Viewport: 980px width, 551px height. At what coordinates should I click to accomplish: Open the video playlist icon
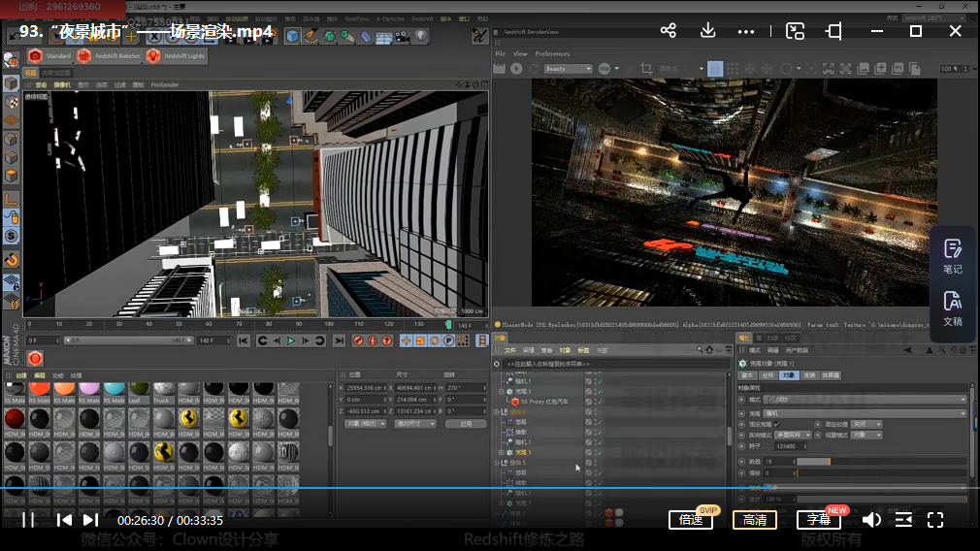(903, 520)
